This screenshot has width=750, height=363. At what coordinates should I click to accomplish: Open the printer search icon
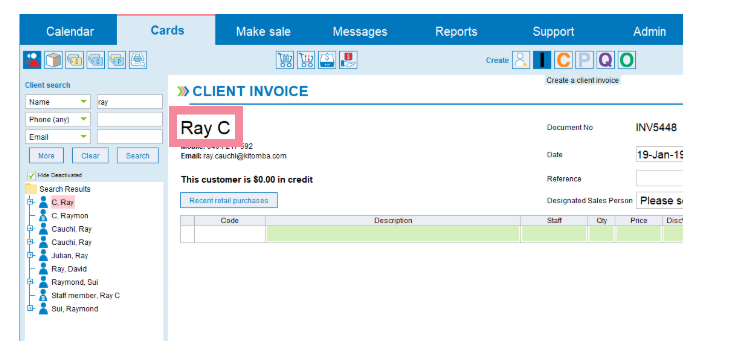click(x=138, y=60)
